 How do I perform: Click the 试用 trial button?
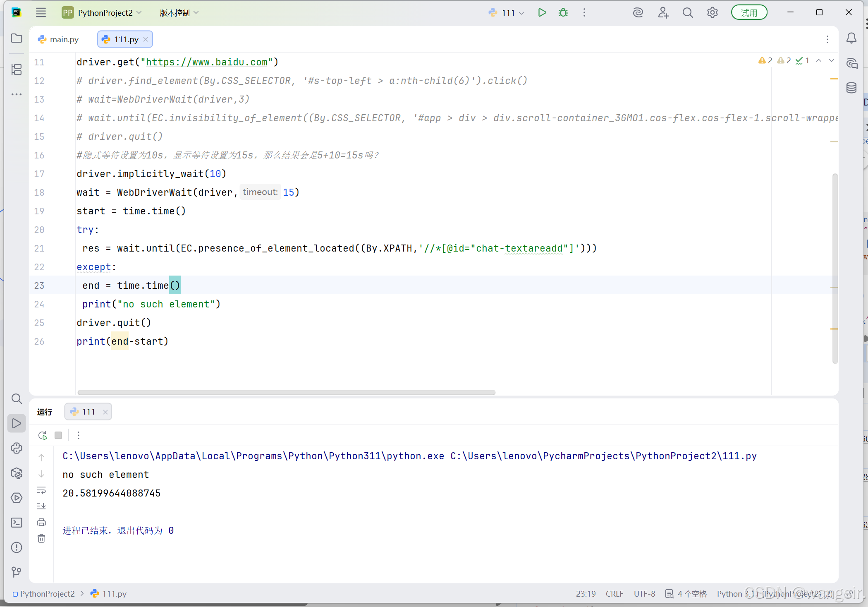749,13
